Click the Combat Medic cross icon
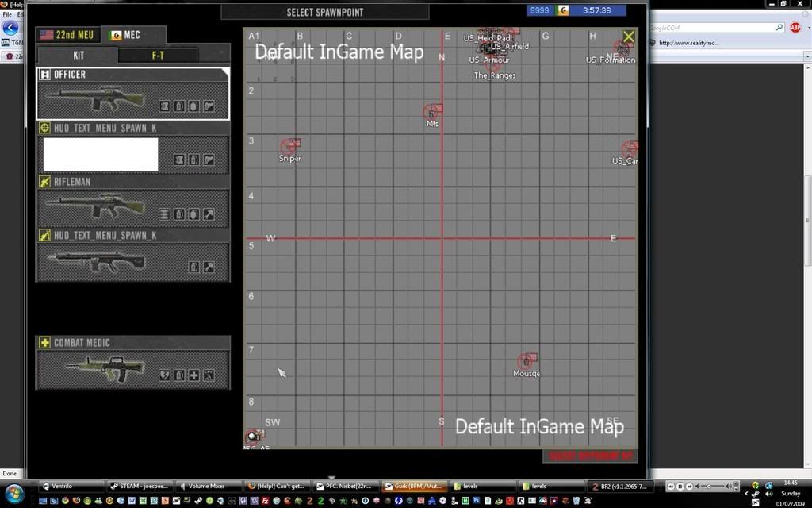Viewport: 812px width, 508px height. pyautogui.click(x=45, y=343)
